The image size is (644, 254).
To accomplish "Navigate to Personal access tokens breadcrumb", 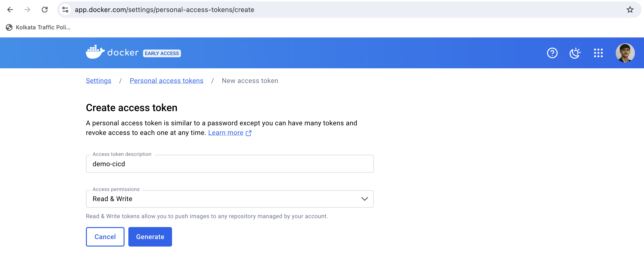I will tap(166, 81).
